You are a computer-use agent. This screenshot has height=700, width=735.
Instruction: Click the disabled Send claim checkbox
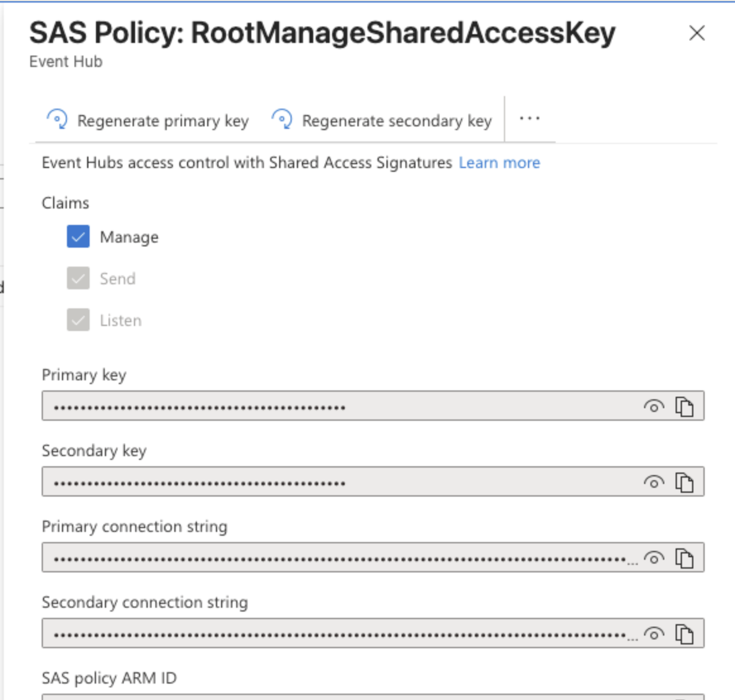click(x=77, y=279)
